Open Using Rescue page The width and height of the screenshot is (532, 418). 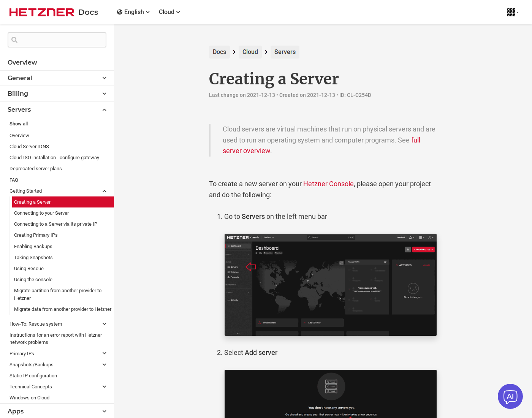click(x=29, y=269)
